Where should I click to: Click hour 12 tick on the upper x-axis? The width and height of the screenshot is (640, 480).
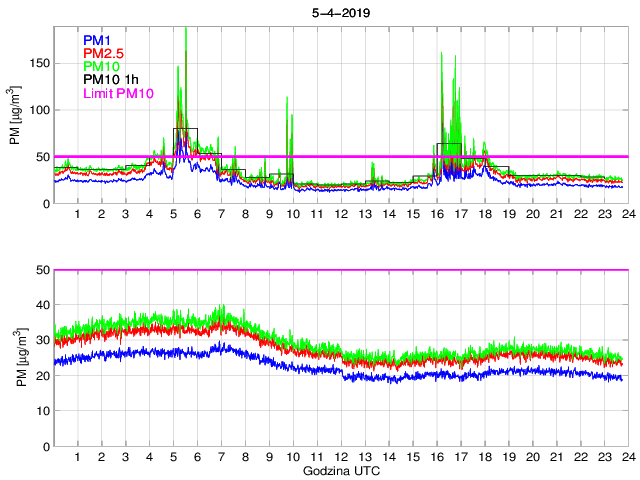[x=341, y=215]
